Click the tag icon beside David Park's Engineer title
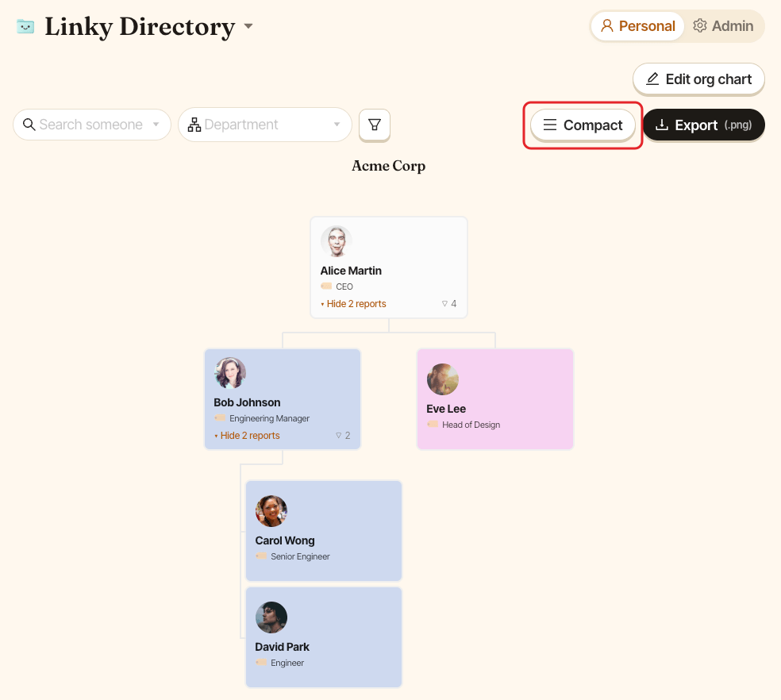This screenshot has width=781, height=700. [261, 662]
